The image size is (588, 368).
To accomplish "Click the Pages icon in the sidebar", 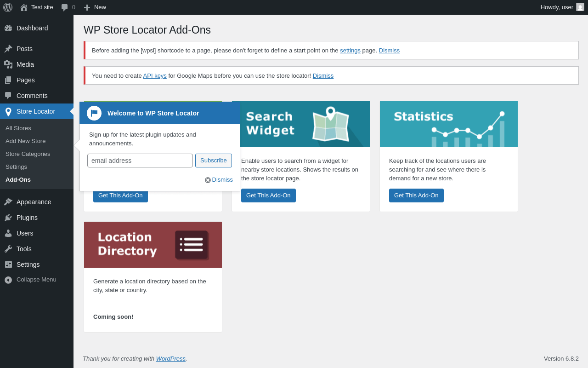I will [x=8, y=80].
